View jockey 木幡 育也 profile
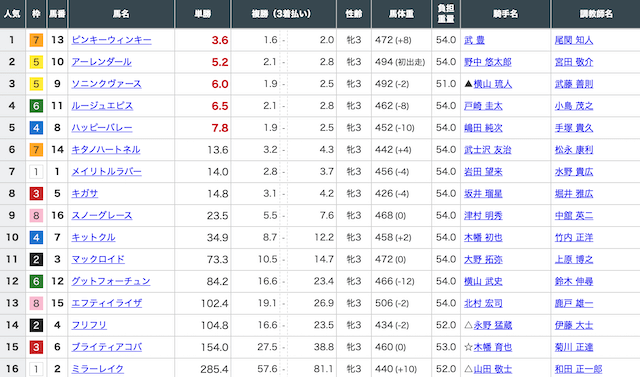Viewport: 640px width, 377px height. pyautogui.click(x=493, y=347)
